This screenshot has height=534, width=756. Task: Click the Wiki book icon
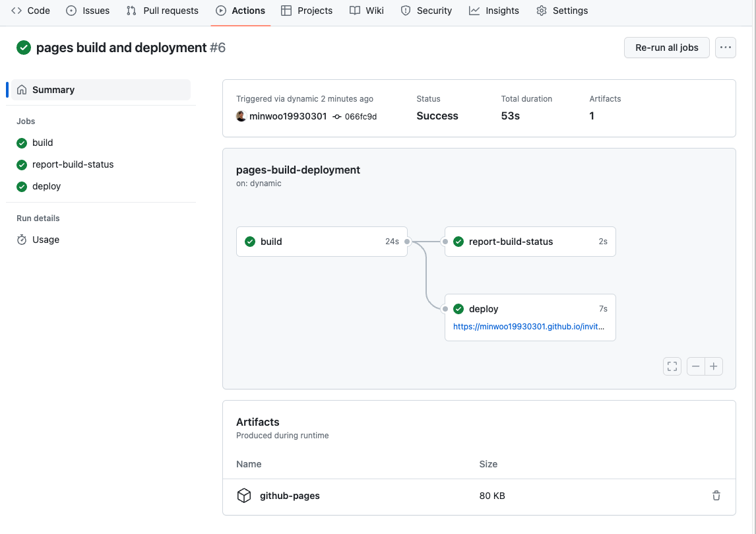[355, 11]
